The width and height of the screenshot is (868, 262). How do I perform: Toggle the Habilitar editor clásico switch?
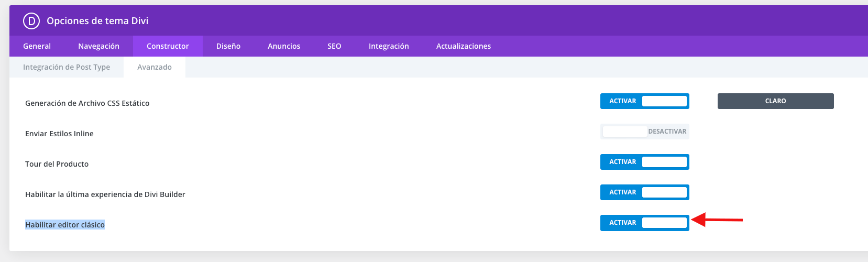(645, 223)
